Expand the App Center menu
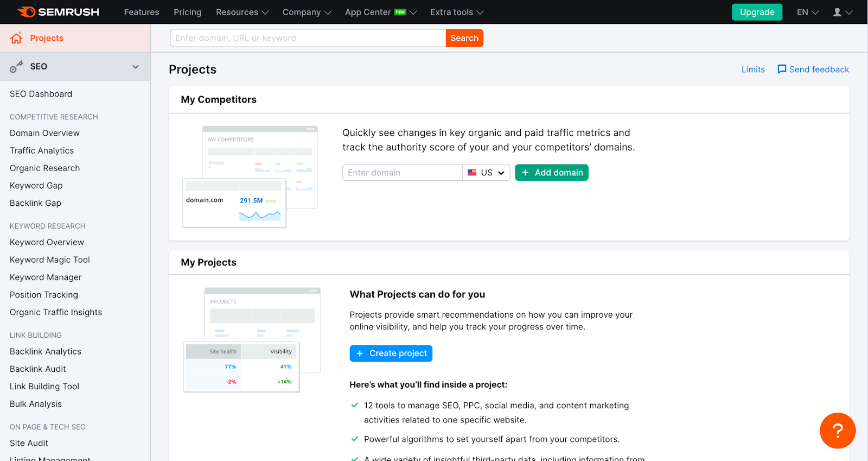The width and height of the screenshot is (868, 461). click(380, 12)
